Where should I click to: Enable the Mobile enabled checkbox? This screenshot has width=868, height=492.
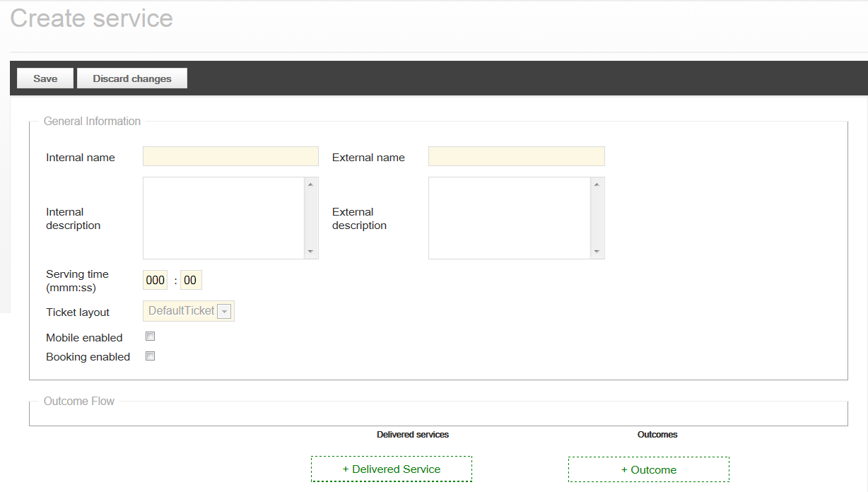tap(150, 336)
